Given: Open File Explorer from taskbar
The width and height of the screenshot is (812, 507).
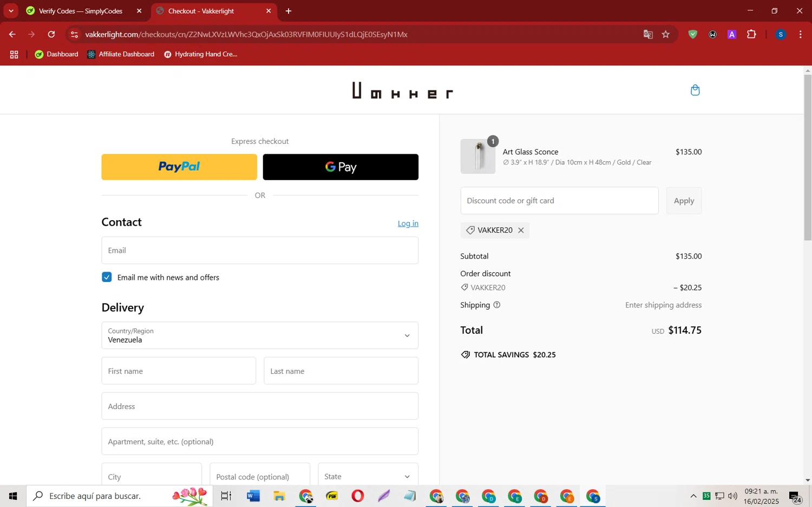Looking at the screenshot, I should click(279, 496).
